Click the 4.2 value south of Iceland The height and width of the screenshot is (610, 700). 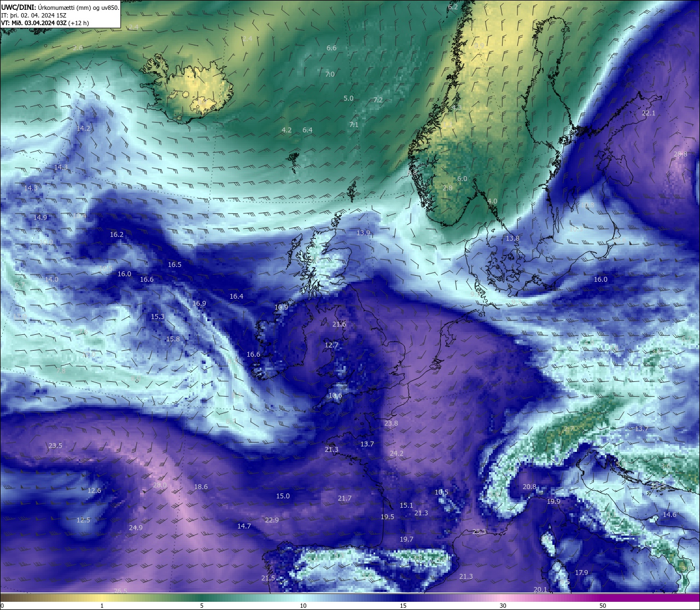(x=287, y=130)
